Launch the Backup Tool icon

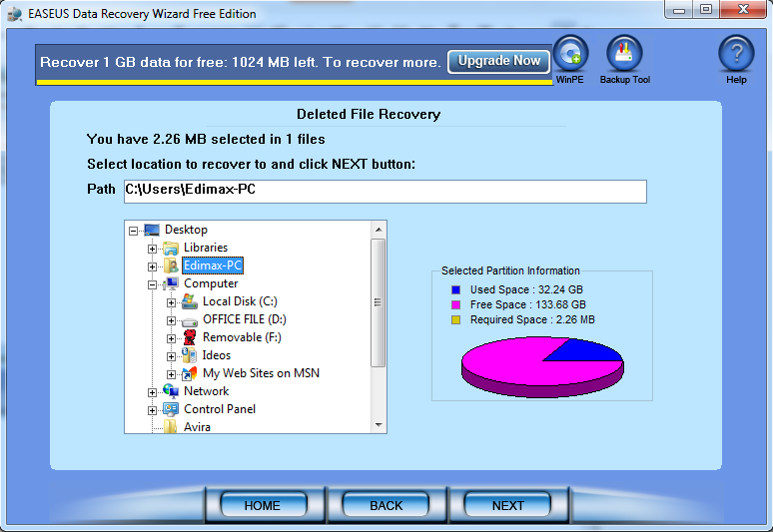(624, 53)
